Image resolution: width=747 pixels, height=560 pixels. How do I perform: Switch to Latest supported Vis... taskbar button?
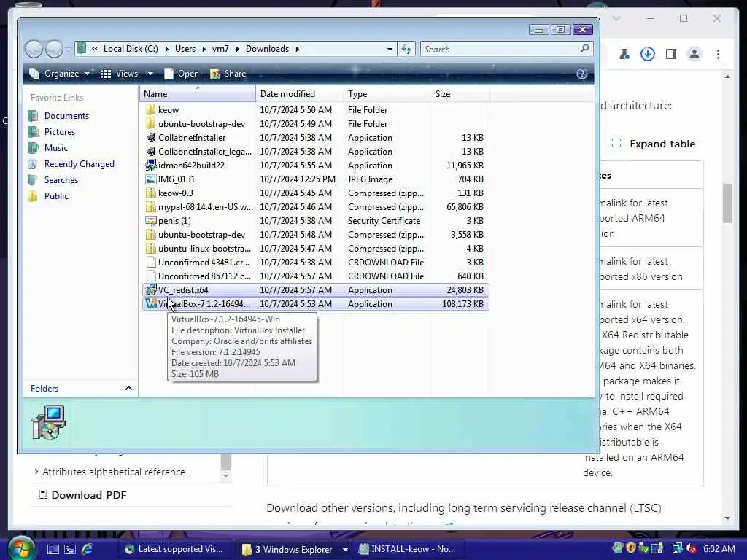point(174,549)
